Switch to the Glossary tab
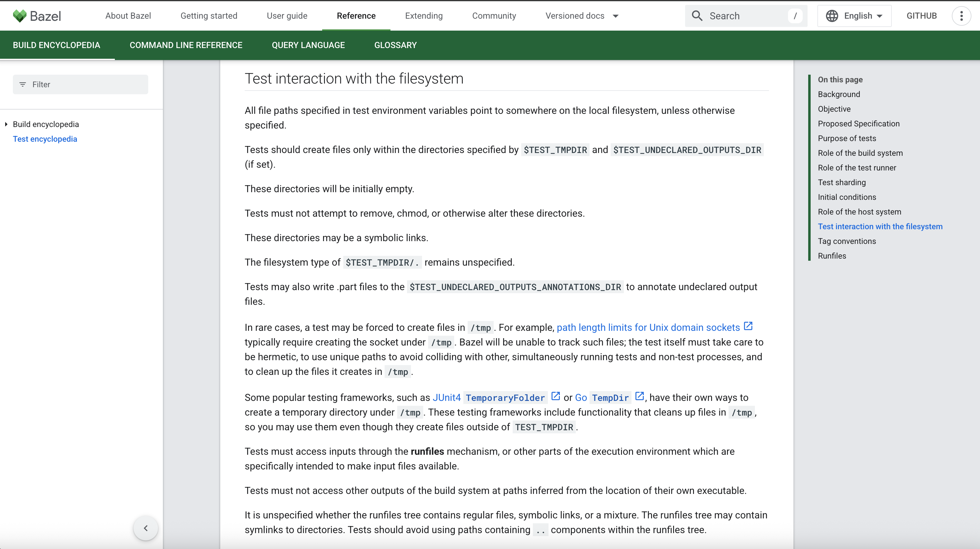980x549 pixels. pyautogui.click(x=395, y=45)
